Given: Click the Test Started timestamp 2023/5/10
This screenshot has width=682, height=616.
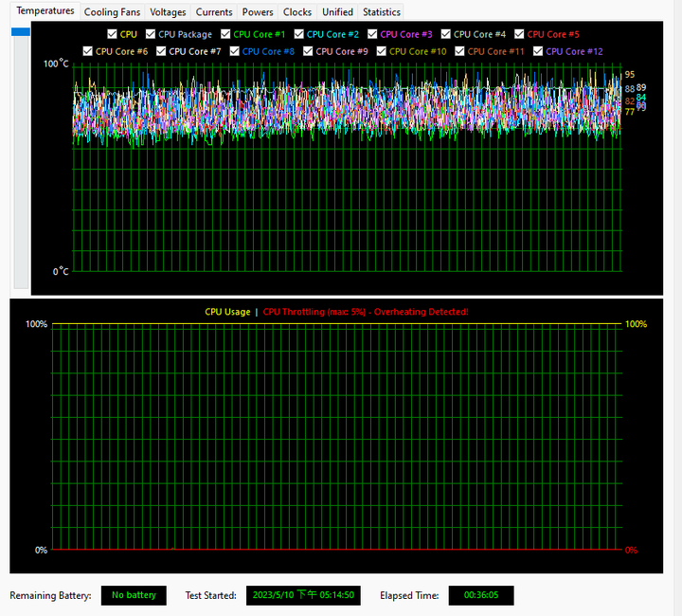Looking at the screenshot, I should point(303,595).
